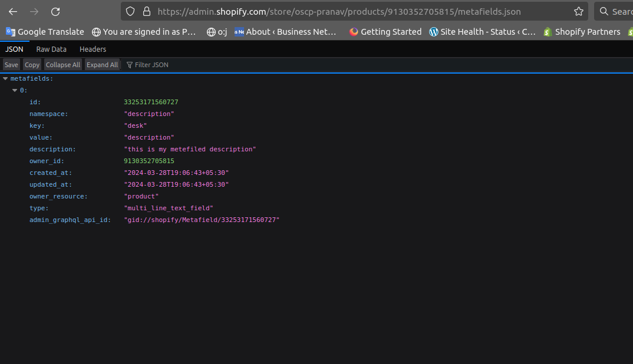
Task: Open Google Translate bookmark
Action: [x=45, y=32]
